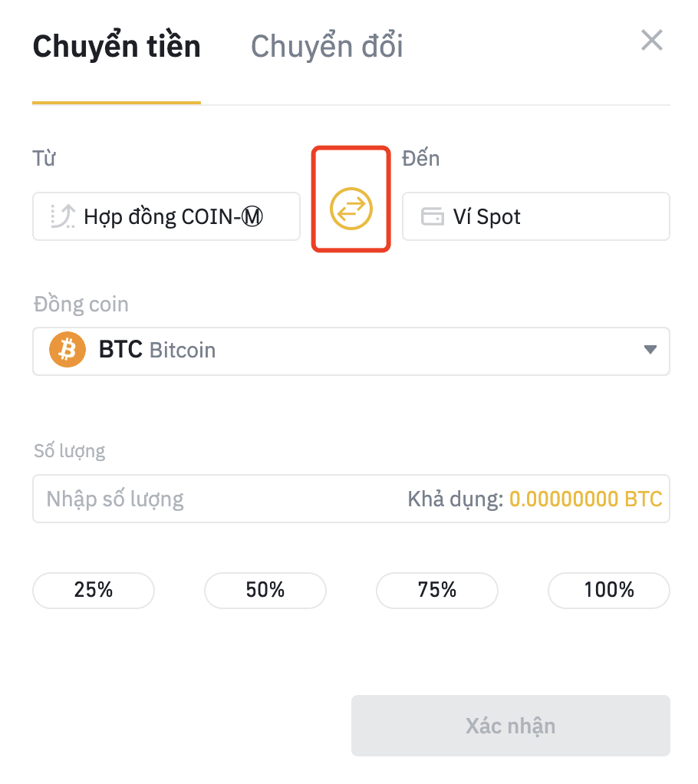This screenshot has width=698, height=784.
Task: Open the Chuyển đổi tab
Action: tap(327, 47)
